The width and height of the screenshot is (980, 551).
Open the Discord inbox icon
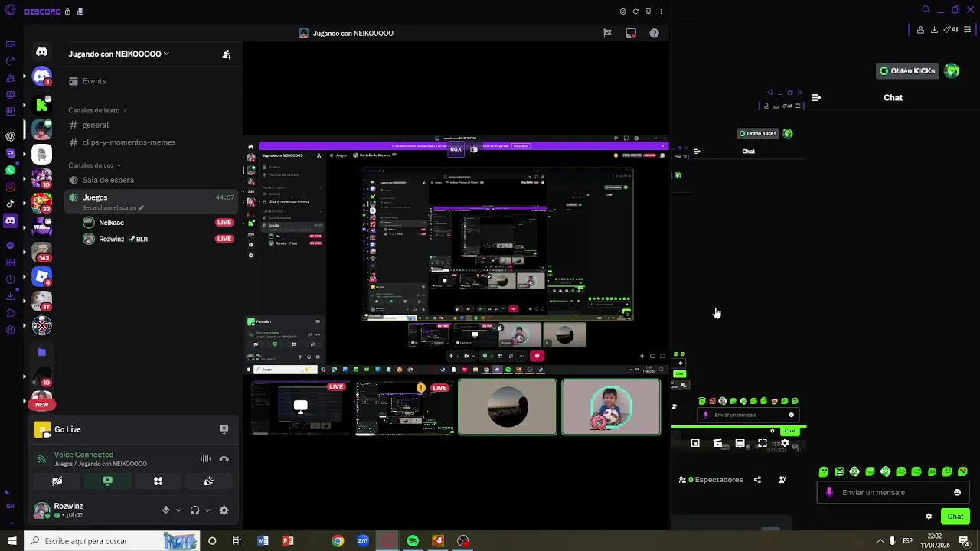(x=631, y=33)
